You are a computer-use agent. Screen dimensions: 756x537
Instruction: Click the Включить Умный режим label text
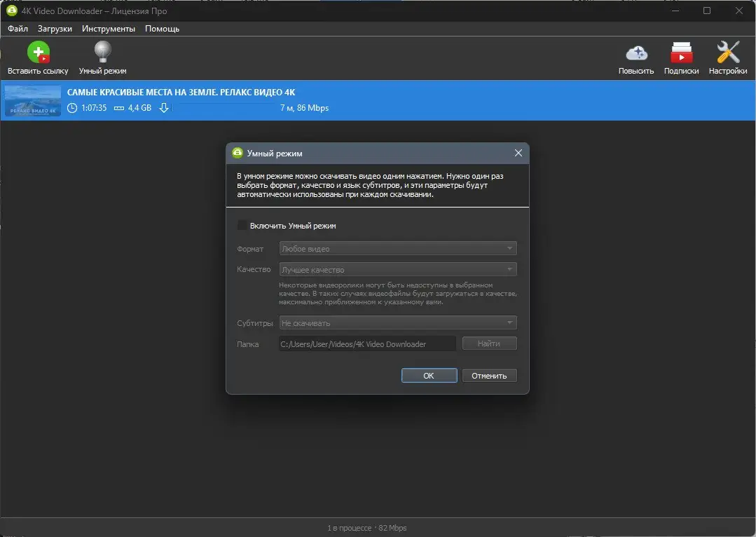(293, 226)
